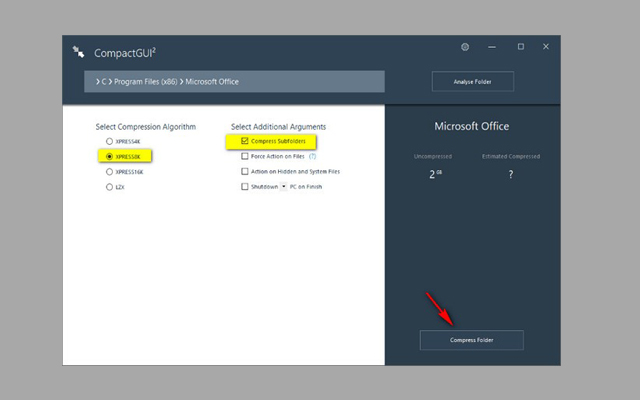The image size is (640, 400).
Task: Select the XPRESS8K radio button
Action: pos(110,157)
